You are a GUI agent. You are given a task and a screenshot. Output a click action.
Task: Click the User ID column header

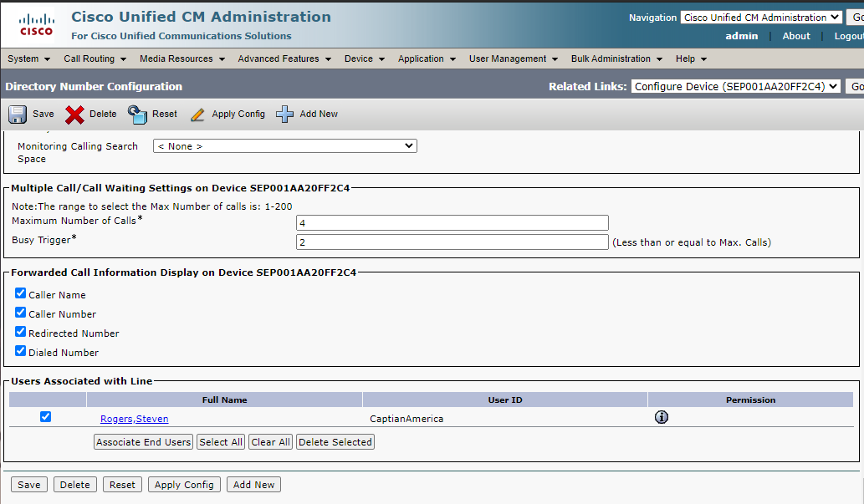click(504, 400)
